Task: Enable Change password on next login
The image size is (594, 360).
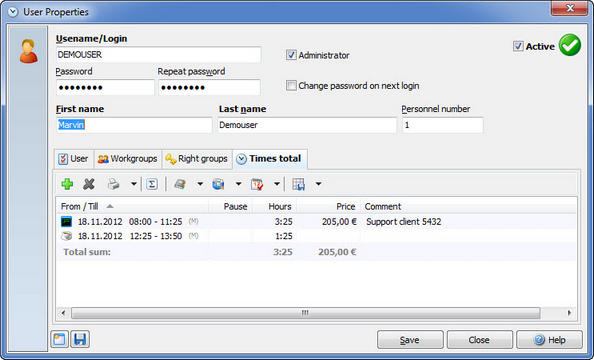Action: pyautogui.click(x=291, y=86)
